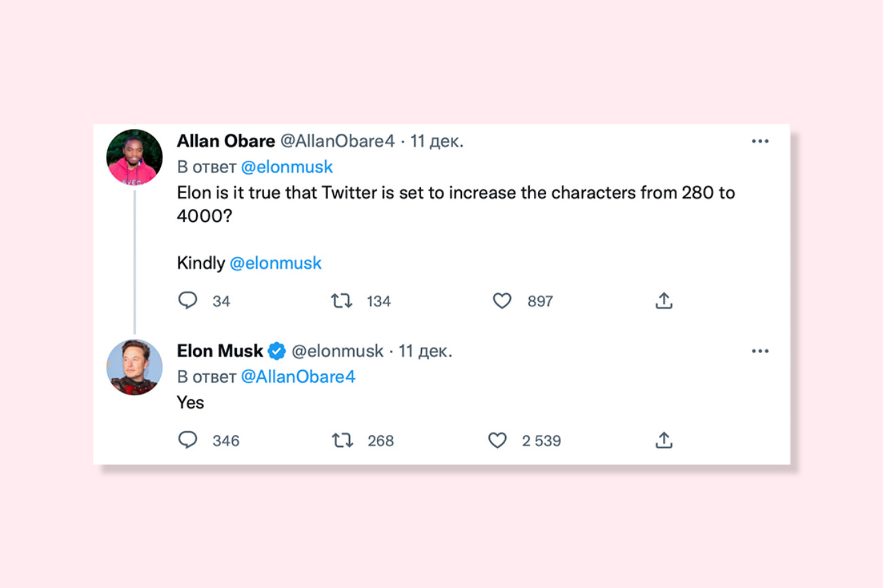The image size is (883, 588).
Task: Share Allan Obare's tweet
Action: pyautogui.click(x=664, y=300)
